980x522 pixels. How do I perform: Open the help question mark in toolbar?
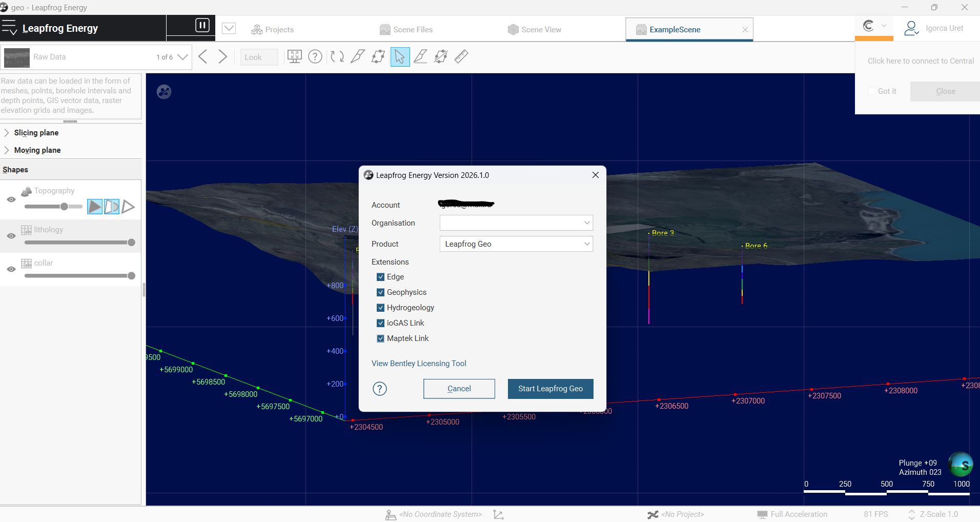coord(315,56)
